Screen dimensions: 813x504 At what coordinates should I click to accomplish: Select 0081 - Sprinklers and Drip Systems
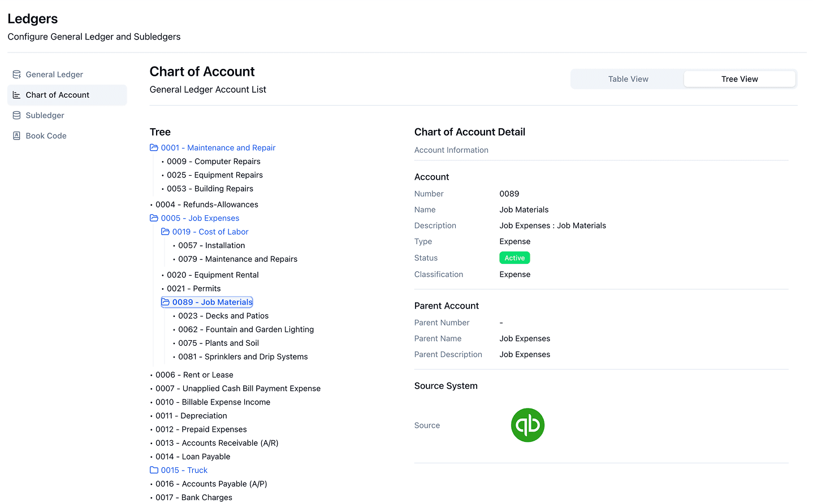click(x=243, y=357)
